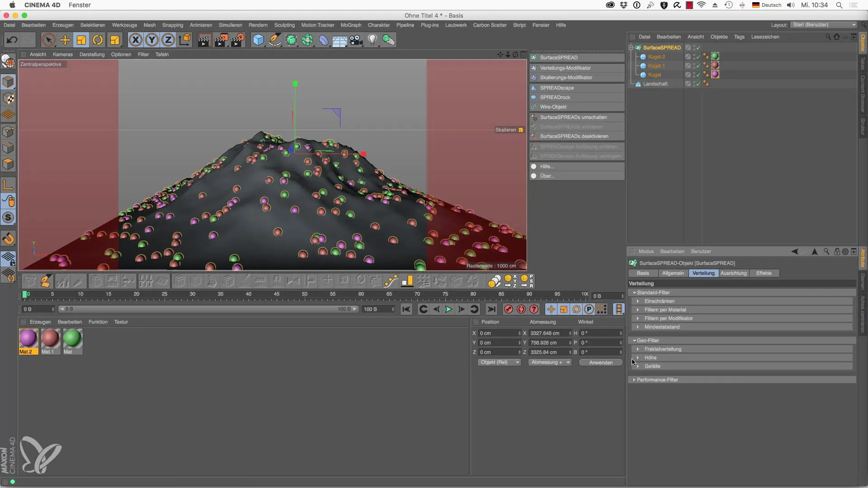Click the axis mode L icon
Image resolution: width=868 pixels, height=488 pixels.
coord(8,184)
